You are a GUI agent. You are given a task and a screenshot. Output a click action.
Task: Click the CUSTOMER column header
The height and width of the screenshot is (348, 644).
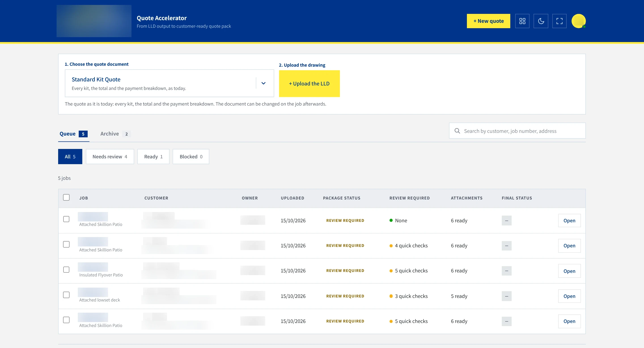click(x=156, y=198)
